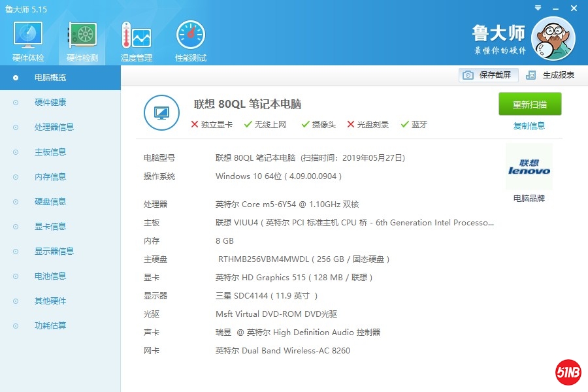588x392 pixels.
Task: Select the 硬件检测 hardware detection icon
Action: pyautogui.click(x=82, y=37)
